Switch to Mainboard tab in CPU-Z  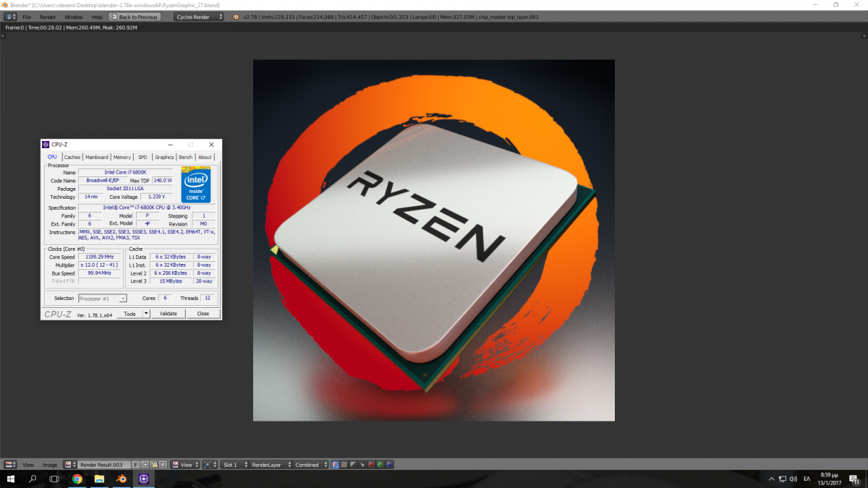coord(96,157)
